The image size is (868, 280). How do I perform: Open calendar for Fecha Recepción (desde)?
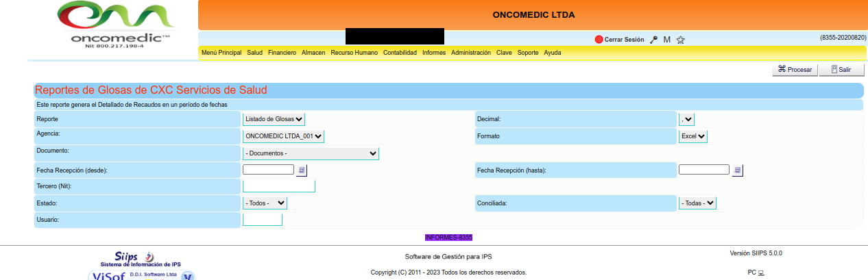302,170
